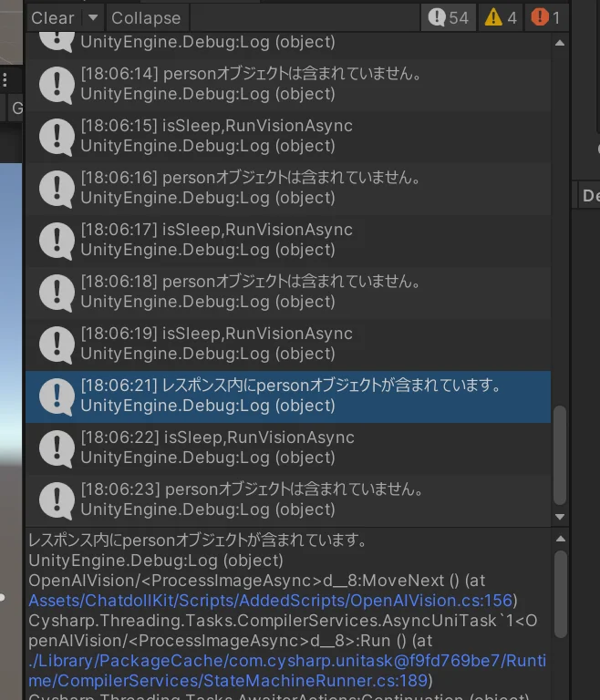This screenshot has width=600, height=700.
Task: Click log list scrollbar down arrow
Action: pyautogui.click(x=560, y=517)
